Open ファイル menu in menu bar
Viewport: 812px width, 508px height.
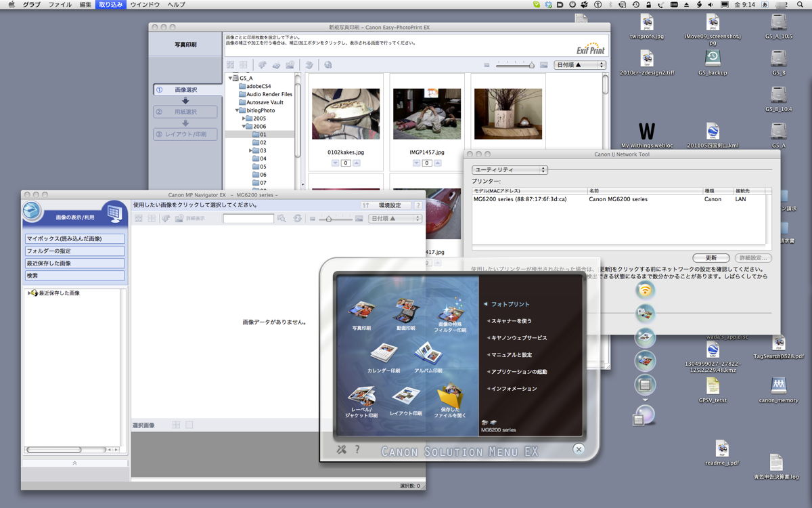click(x=60, y=5)
